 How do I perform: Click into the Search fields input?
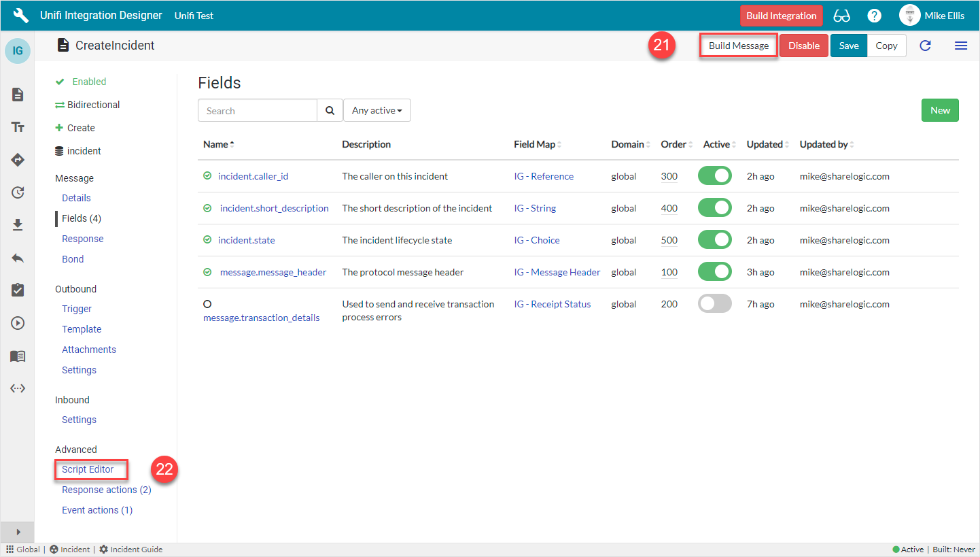[x=258, y=111]
